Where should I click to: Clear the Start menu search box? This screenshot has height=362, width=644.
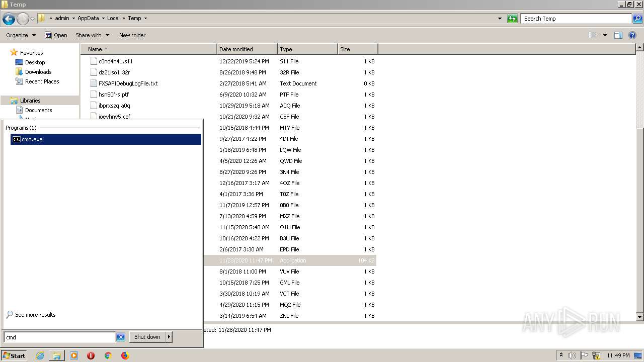121,337
